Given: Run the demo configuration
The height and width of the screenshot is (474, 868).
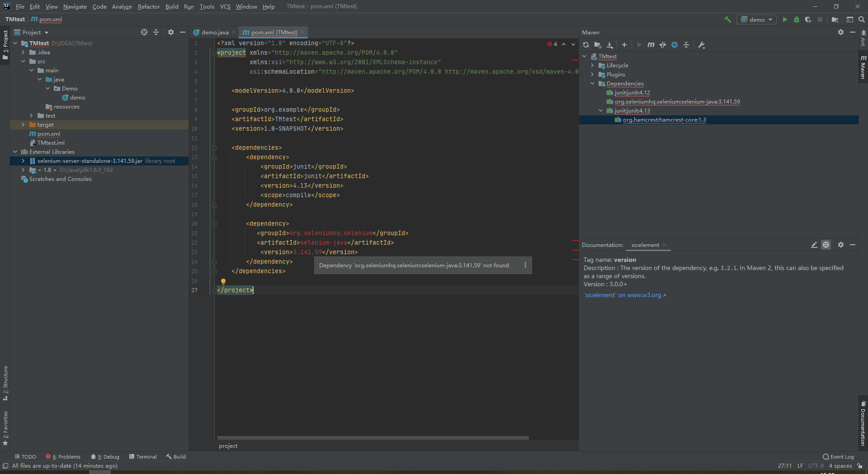Looking at the screenshot, I should pos(785,19).
